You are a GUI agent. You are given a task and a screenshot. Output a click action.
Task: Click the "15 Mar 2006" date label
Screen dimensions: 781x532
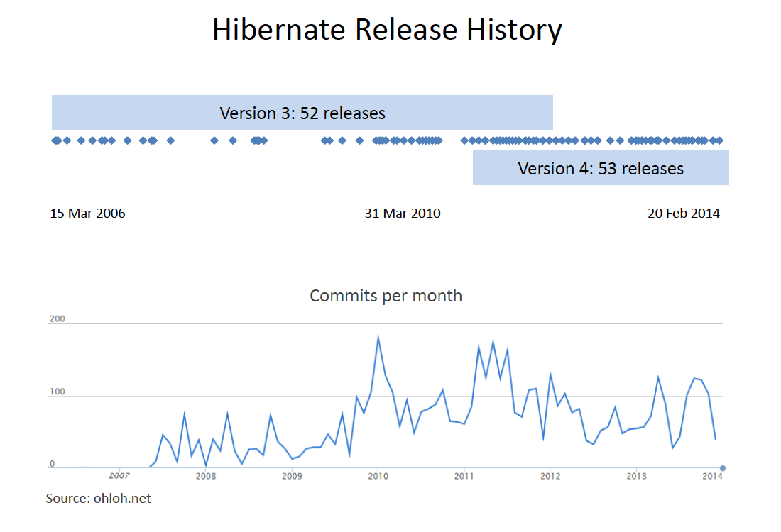tap(87, 214)
